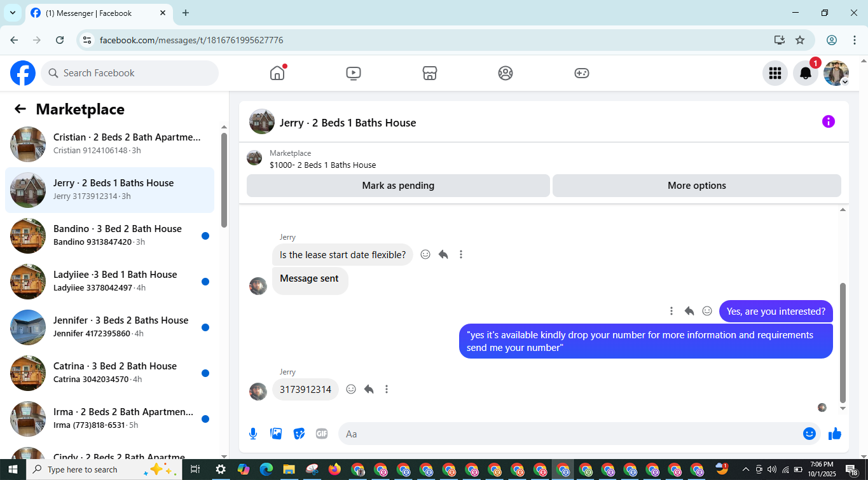Open the Chrome three-dot menu
This screenshot has width=868, height=480.
(x=855, y=40)
